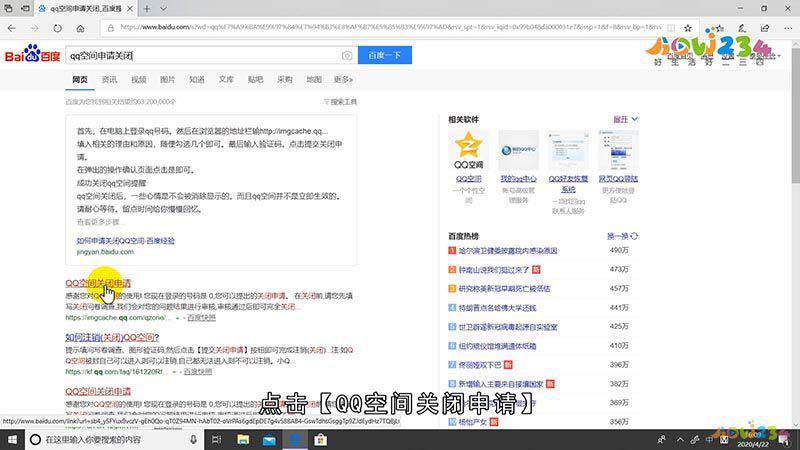Expand the 更多 tab menu

(x=343, y=79)
